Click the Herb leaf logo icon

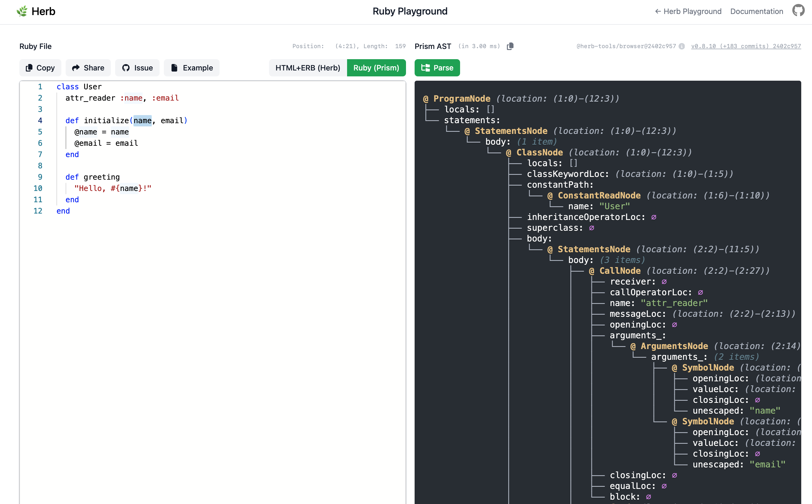22,11
